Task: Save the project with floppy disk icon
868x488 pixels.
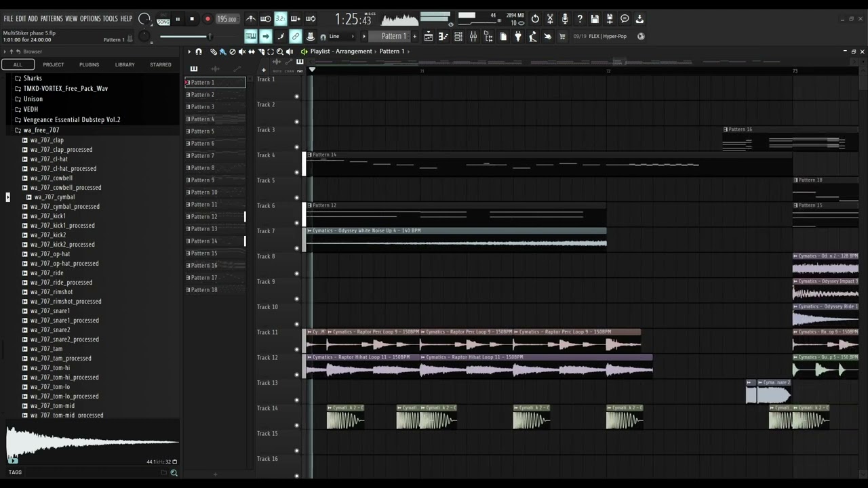Action: tap(595, 19)
